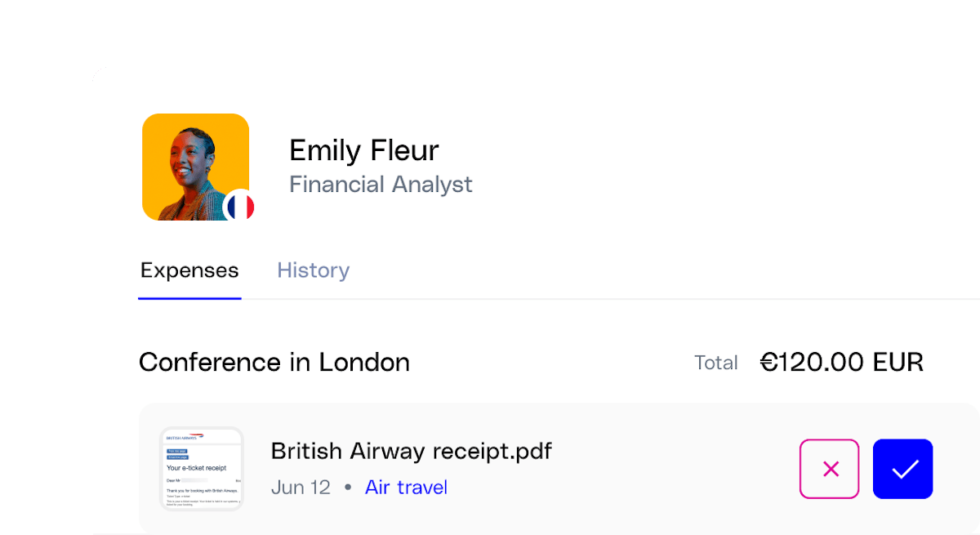Open Emily Fleur's profile photo

point(192,163)
